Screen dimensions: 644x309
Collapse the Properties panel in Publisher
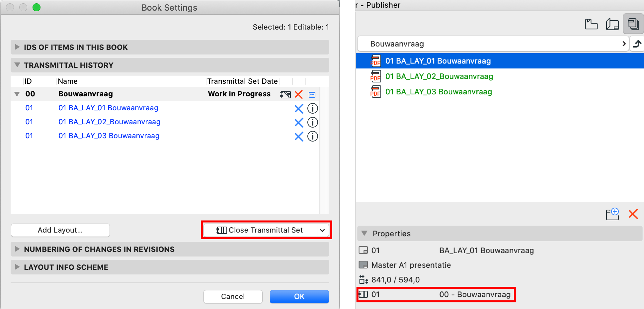coord(364,233)
